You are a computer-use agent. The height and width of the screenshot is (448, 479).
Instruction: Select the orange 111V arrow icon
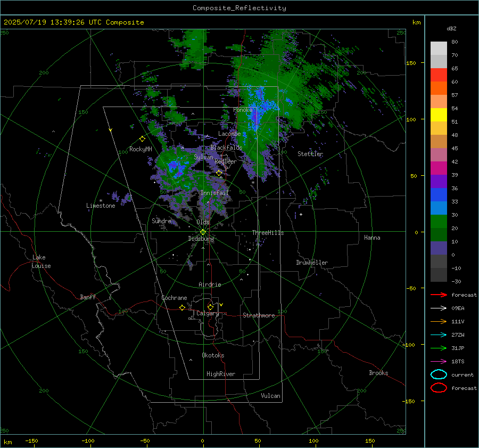439,321
